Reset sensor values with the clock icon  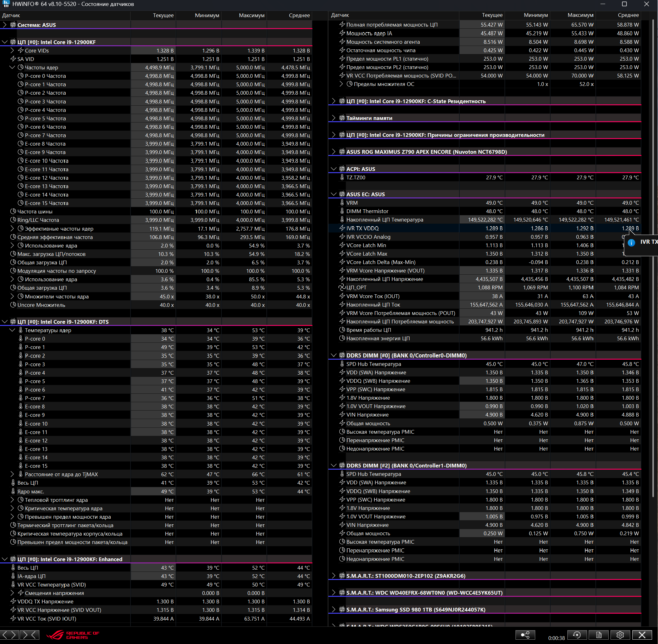coord(577,635)
